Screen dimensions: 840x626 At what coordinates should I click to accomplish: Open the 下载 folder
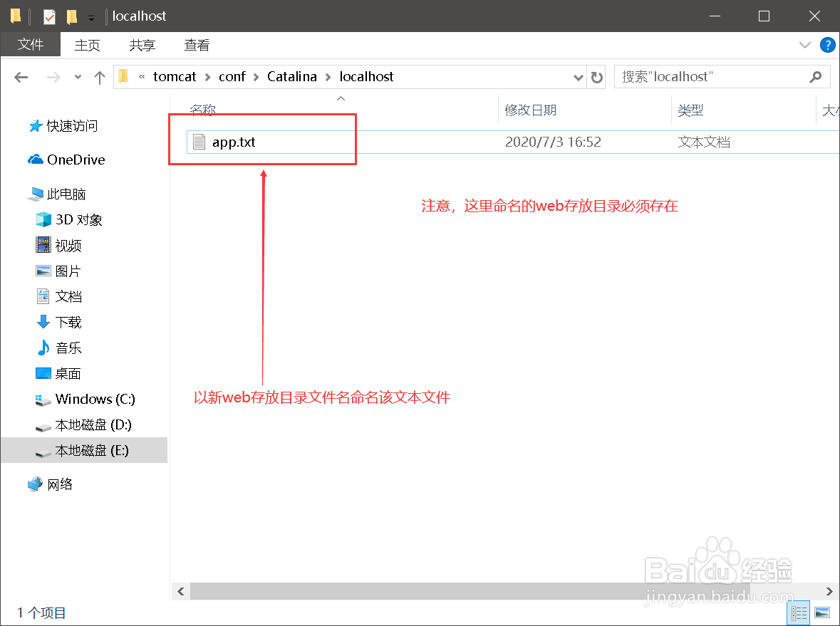pos(68,323)
